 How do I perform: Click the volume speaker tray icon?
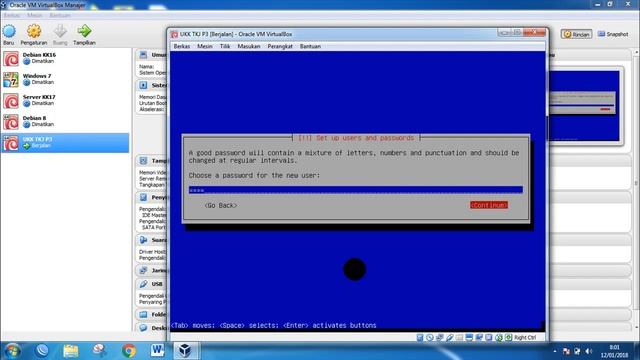[x=588, y=351]
